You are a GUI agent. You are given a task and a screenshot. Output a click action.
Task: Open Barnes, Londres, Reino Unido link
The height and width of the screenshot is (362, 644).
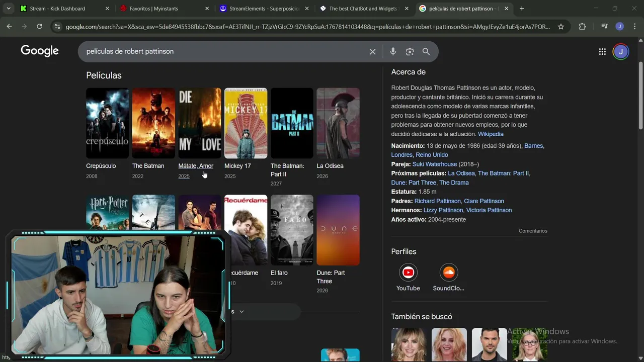pyautogui.click(x=468, y=150)
